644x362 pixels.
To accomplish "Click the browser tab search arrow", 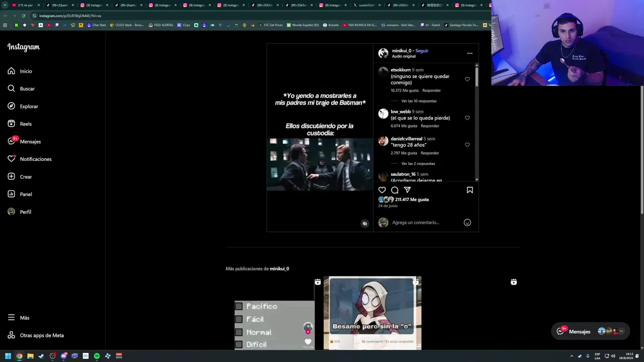I will point(5,5).
